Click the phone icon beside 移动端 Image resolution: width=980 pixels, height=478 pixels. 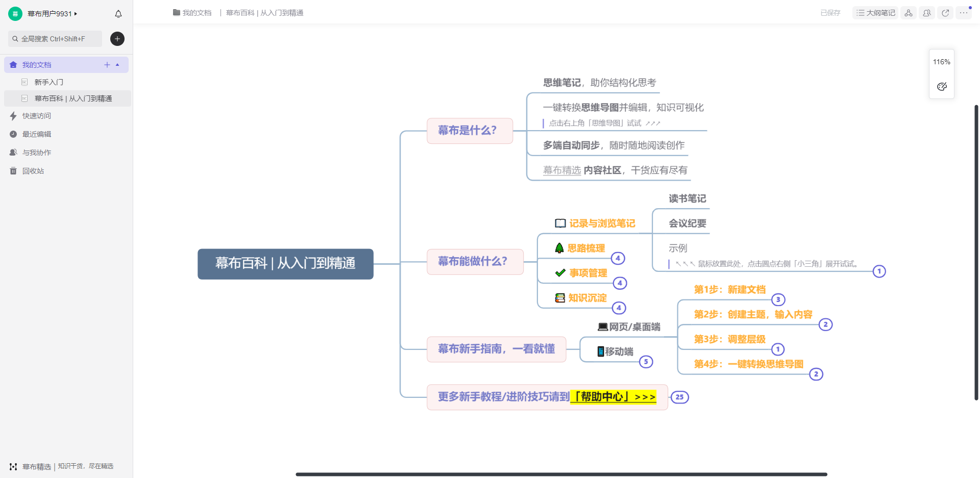(601, 351)
